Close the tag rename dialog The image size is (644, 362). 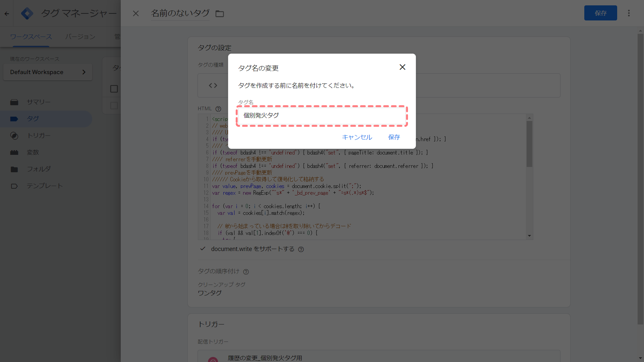coord(402,67)
